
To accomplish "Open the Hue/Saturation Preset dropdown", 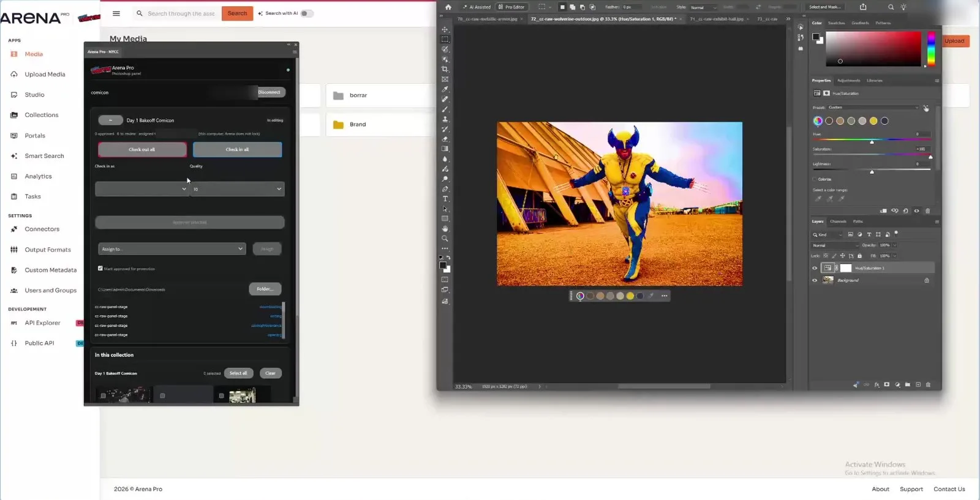I will (873, 107).
